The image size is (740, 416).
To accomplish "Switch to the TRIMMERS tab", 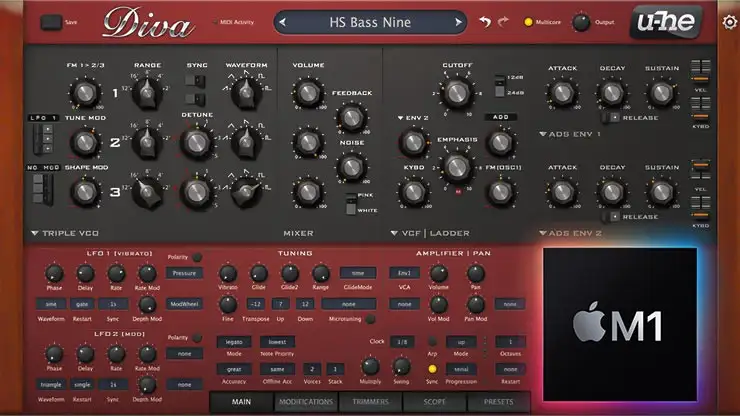I will [370, 402].
